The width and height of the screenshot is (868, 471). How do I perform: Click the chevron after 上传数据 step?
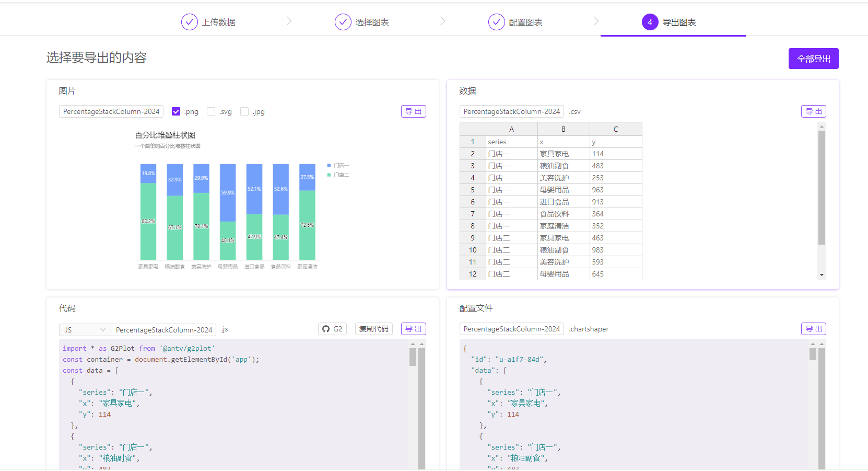289,21
